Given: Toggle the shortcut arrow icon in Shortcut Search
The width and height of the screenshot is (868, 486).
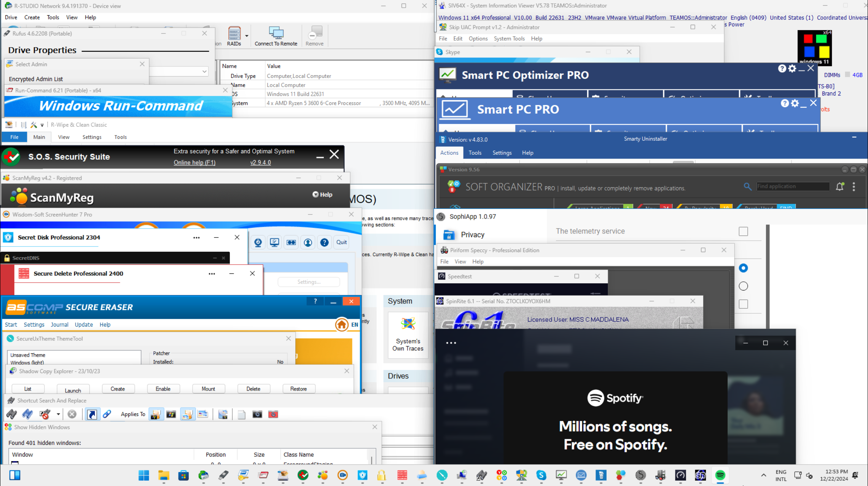Looking at the screenshot, I should pos(92,414).
